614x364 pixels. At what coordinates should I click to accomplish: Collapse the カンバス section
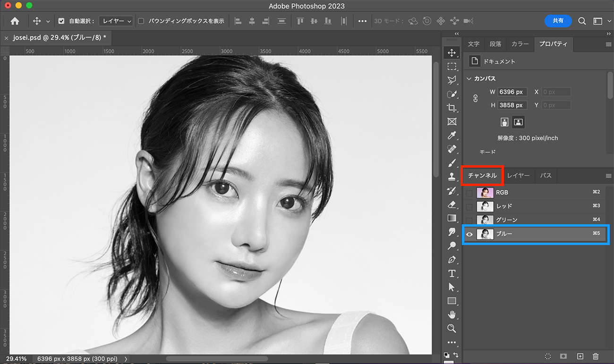(x=469, y=79)
